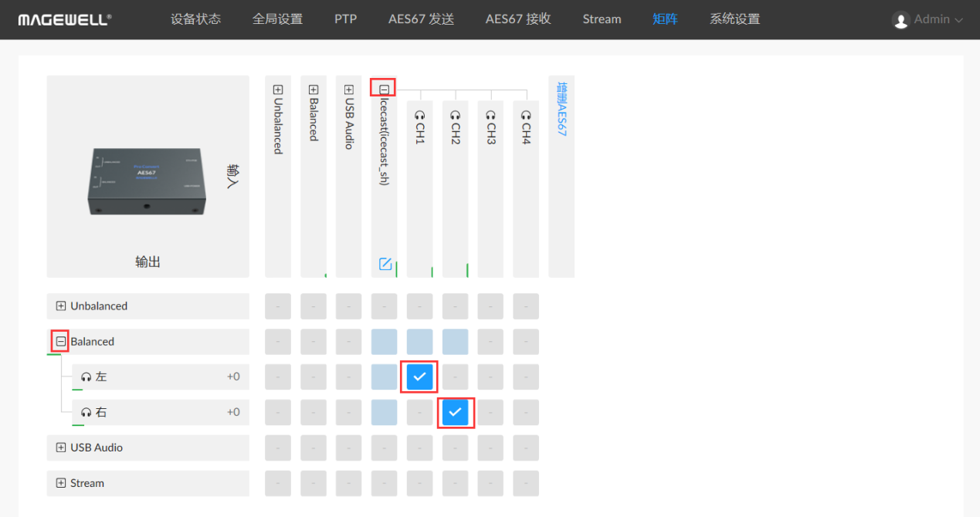The height and width of the screenshot is (517, 980).
Task: Click the 增删AES67 link
Action: 561,110
